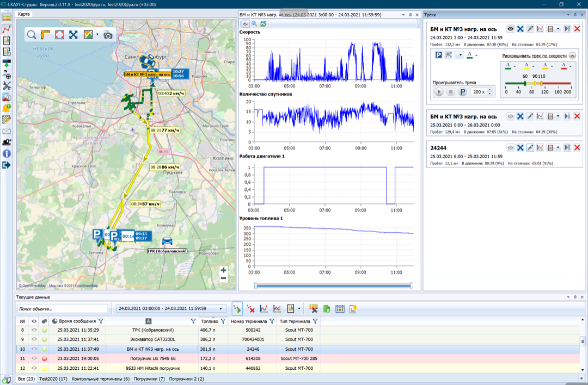Toggle eye visibility of 24.03.2021 3:00 track
588x385 pixels.
click(510, 29)
